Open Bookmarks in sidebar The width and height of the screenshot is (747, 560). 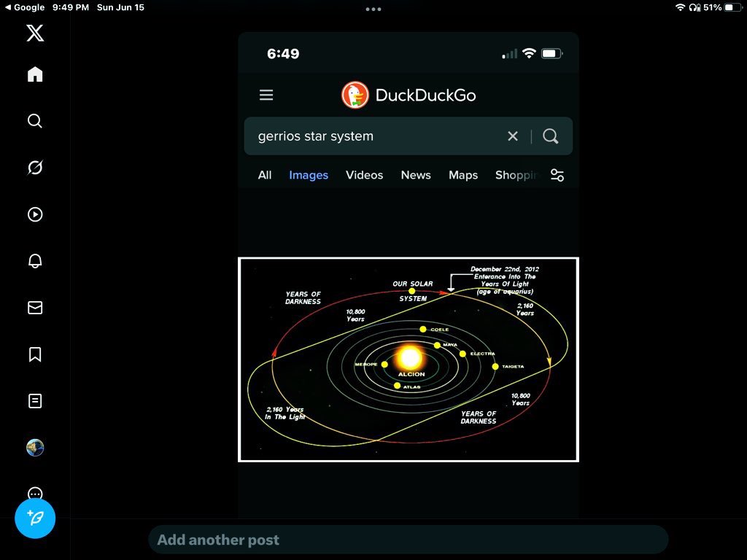(x=35, y=354)
